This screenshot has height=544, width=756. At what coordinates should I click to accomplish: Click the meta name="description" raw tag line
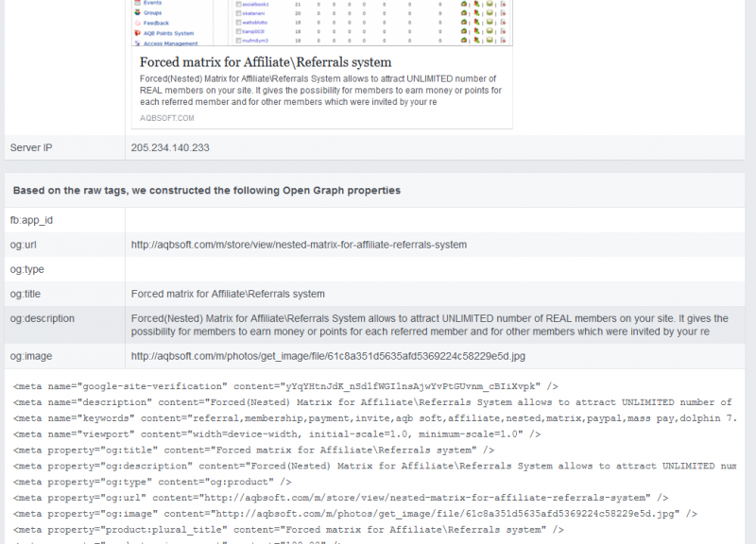pos(374,402)
